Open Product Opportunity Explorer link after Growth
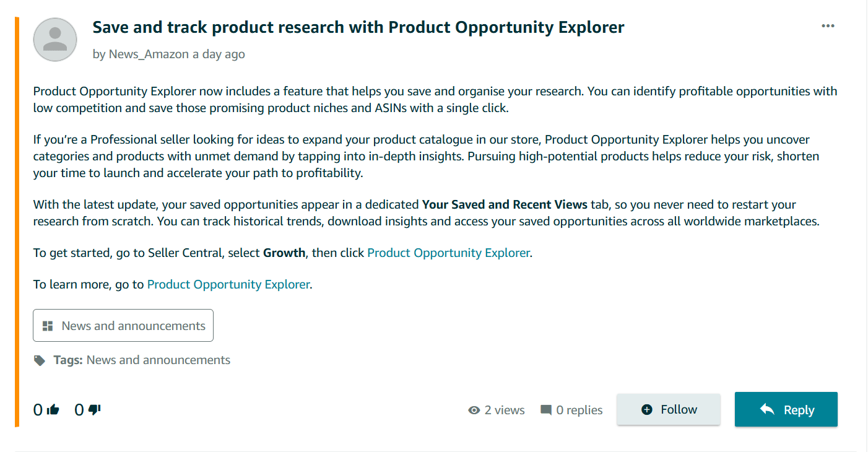868x452 pixels. coord(449,253)
